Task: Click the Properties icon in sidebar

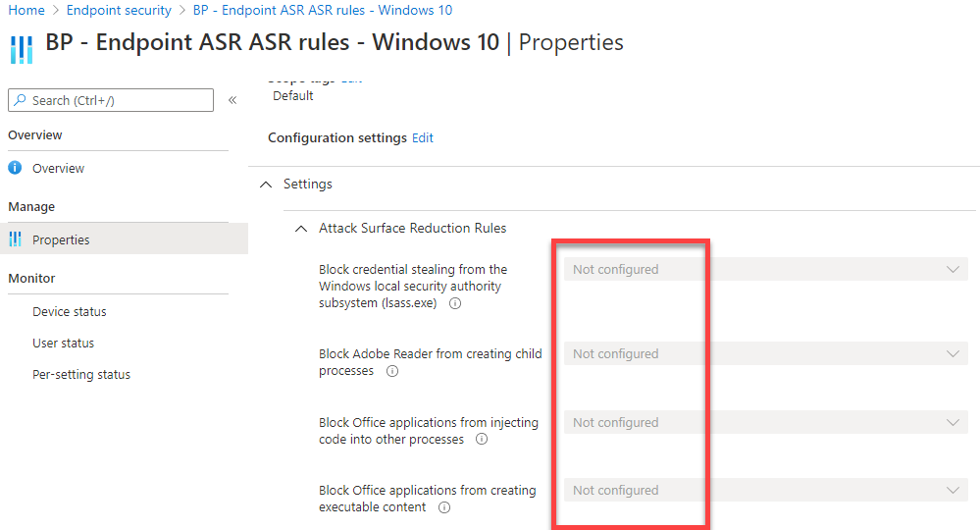Action: click(x=15, y=239)
